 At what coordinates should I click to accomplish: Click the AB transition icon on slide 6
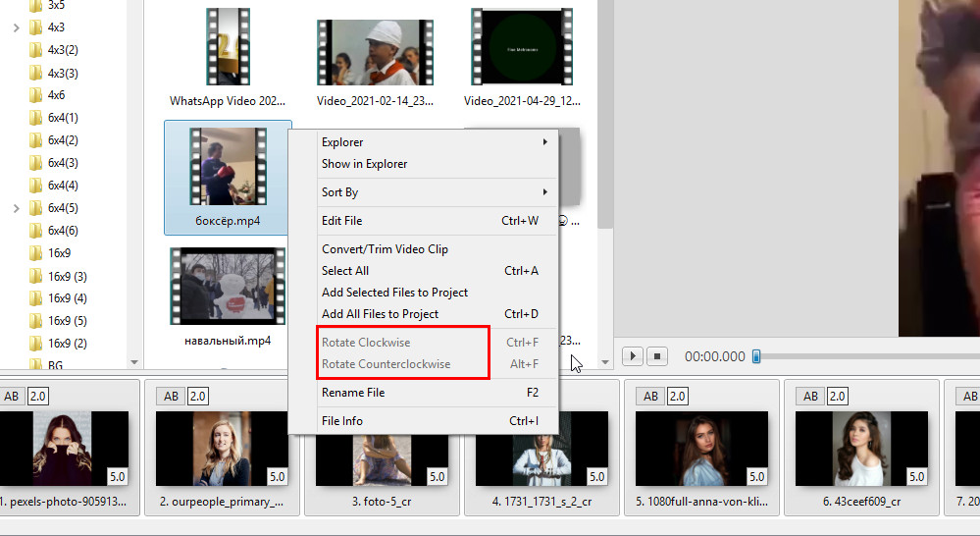point(809,396)
